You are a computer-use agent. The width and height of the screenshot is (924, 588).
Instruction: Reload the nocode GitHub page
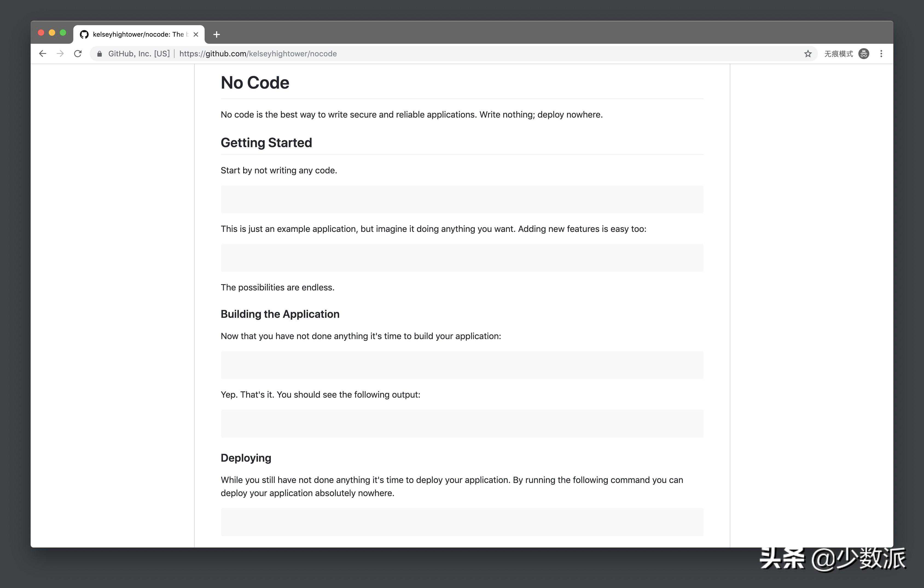pyautogui.click(x=78, y=54)
